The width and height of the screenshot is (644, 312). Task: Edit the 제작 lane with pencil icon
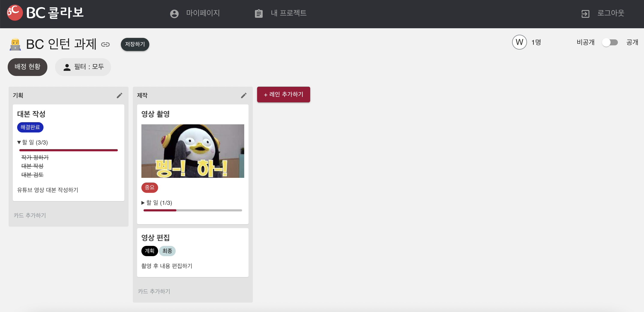(244, 95)
